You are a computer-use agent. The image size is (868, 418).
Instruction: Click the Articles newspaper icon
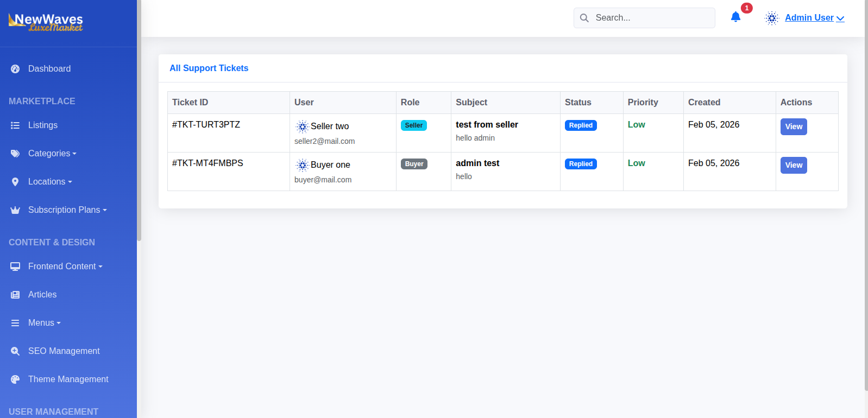[15, 295]
